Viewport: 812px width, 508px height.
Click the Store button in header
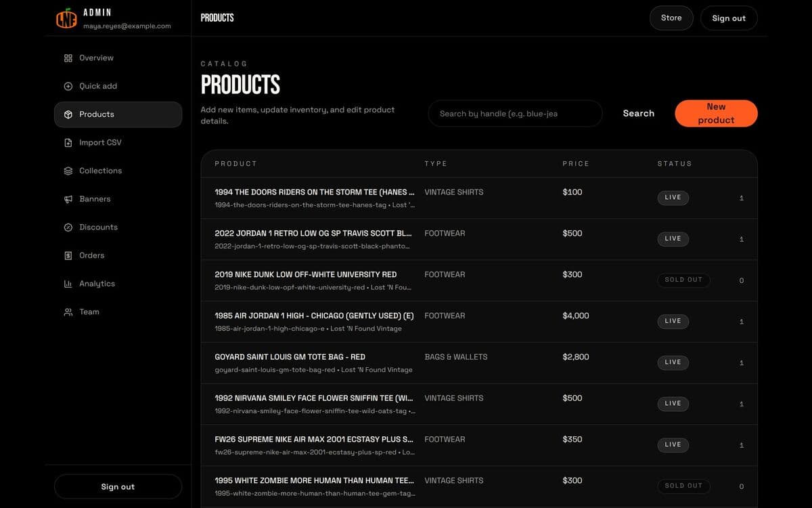(671, 18)
